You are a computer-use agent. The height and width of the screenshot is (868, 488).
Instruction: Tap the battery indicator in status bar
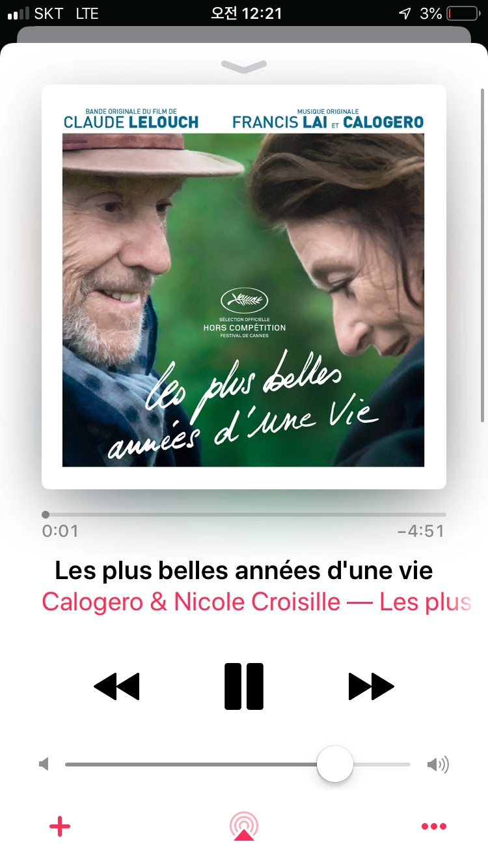tap(463, 13)
